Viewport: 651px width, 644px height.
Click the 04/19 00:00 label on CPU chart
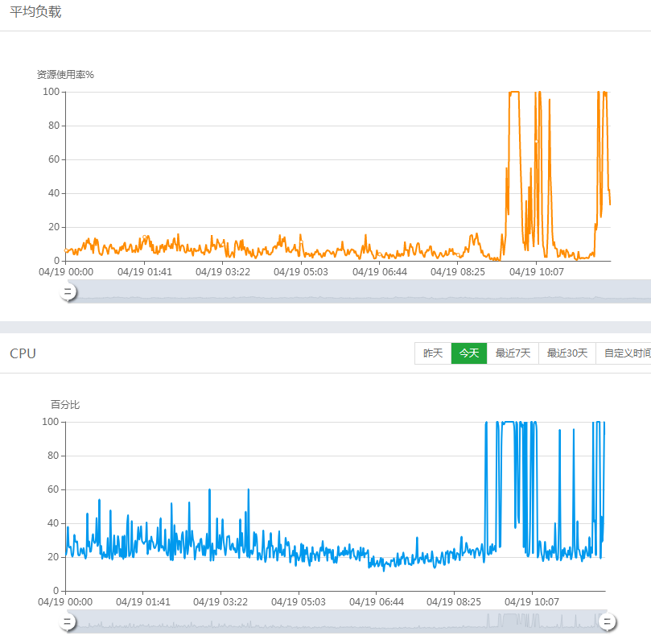pos(65,602)
